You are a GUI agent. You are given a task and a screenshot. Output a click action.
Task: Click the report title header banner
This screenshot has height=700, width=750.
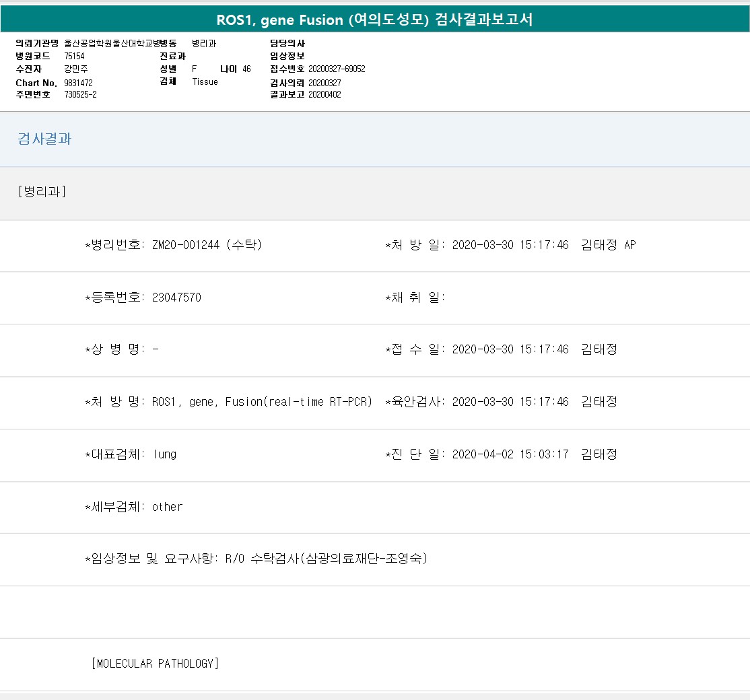374,20
